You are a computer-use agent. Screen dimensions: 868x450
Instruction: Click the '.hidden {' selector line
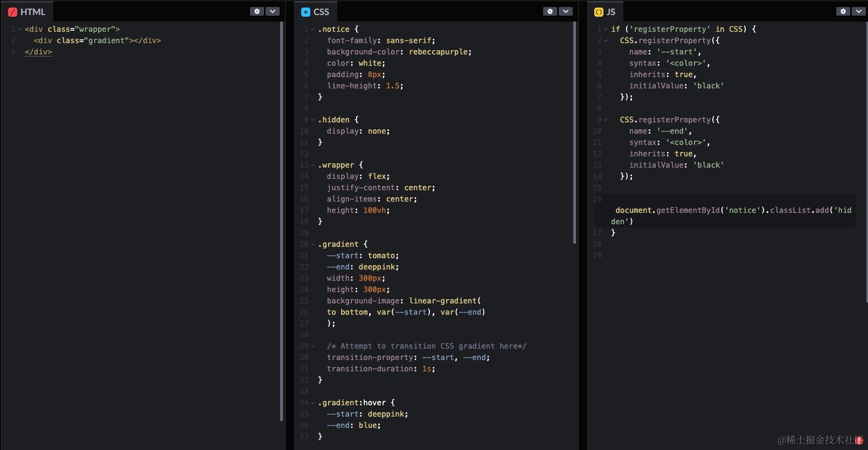[338, 120]
